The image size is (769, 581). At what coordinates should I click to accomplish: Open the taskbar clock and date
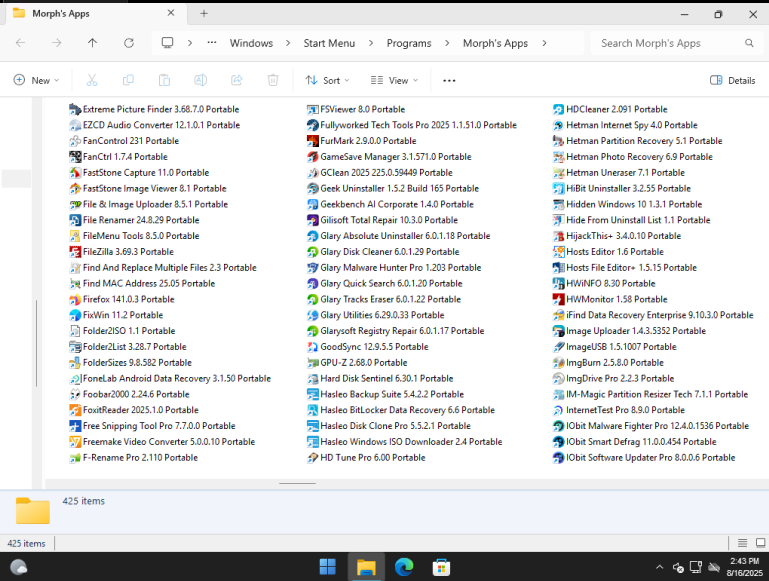pyautogui.click(x=744, y=567)
